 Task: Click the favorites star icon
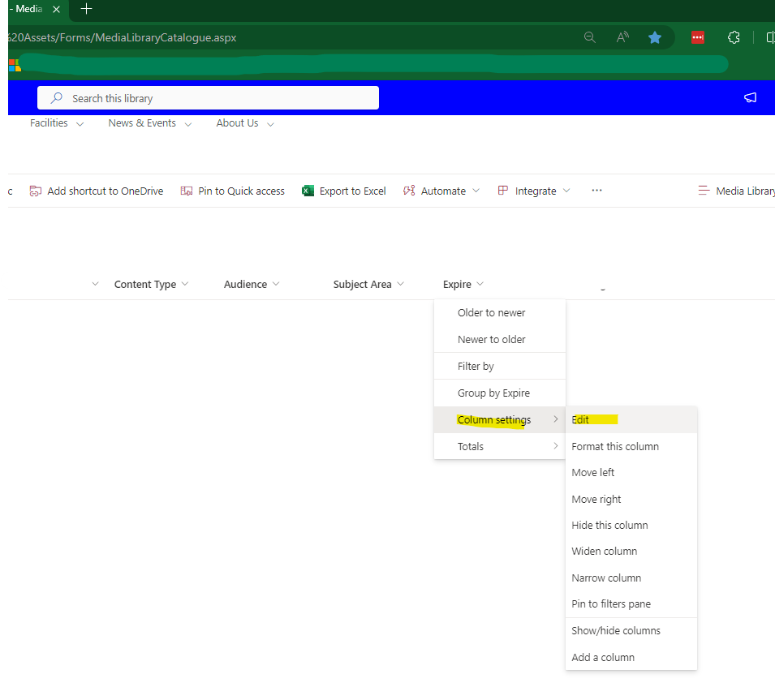[655, 37]
